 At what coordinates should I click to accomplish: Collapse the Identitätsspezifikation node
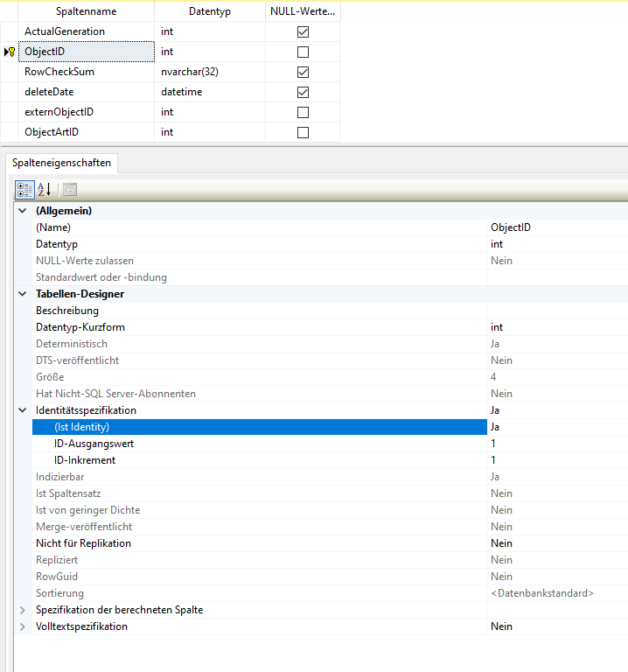[x=23, y=410]
